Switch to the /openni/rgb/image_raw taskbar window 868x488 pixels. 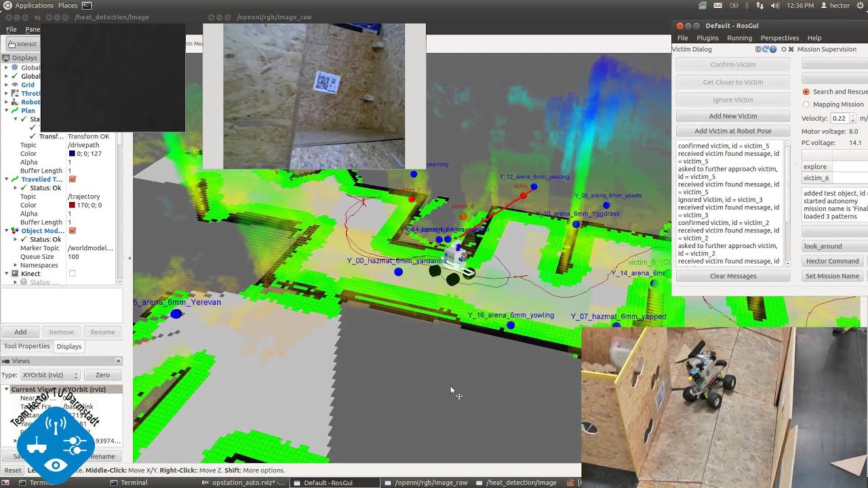click(427, 483)
